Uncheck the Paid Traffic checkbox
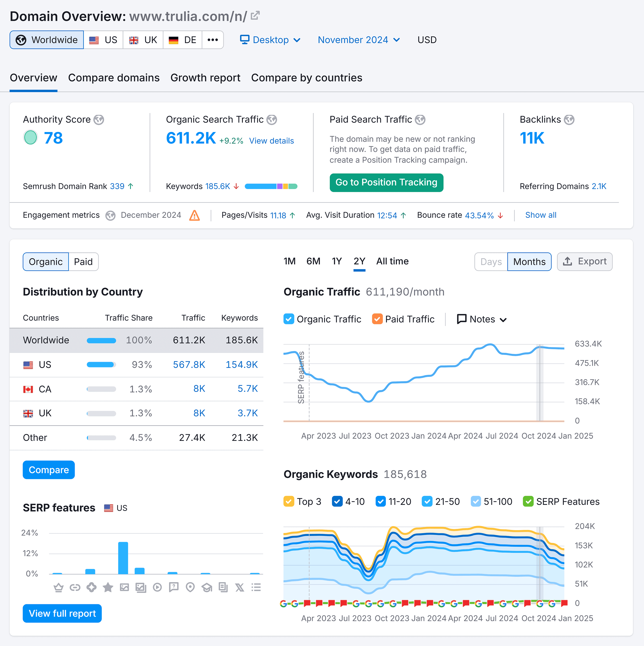 pyautogui.click(x=377, y=319)
